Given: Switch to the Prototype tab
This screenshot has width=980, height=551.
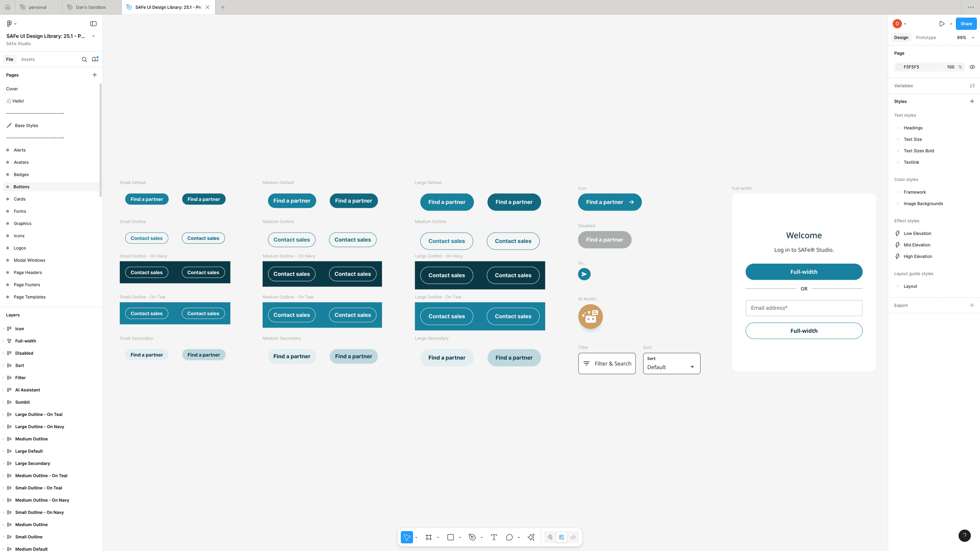Looking at the screenshot, I should tap(926, 37).
